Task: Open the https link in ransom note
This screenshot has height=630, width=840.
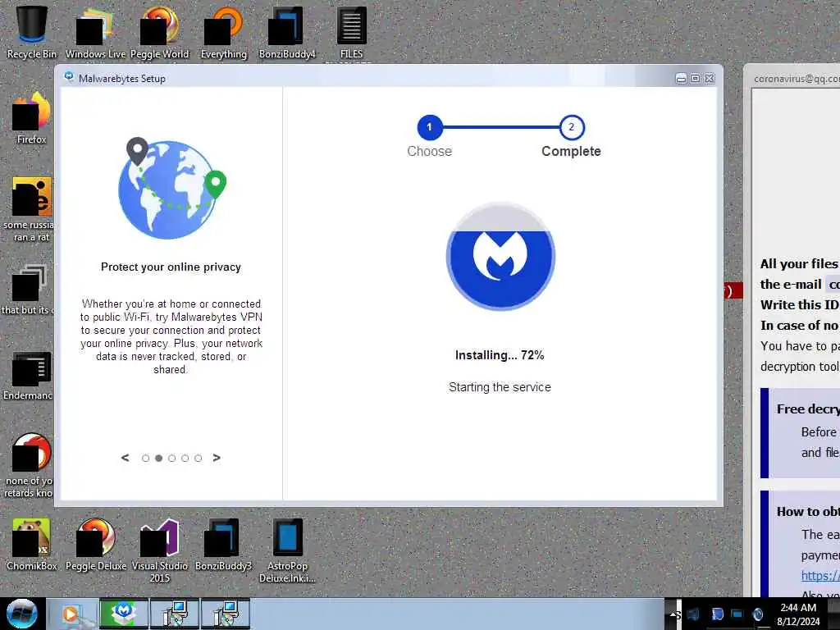Action: (x=820, y=576)
